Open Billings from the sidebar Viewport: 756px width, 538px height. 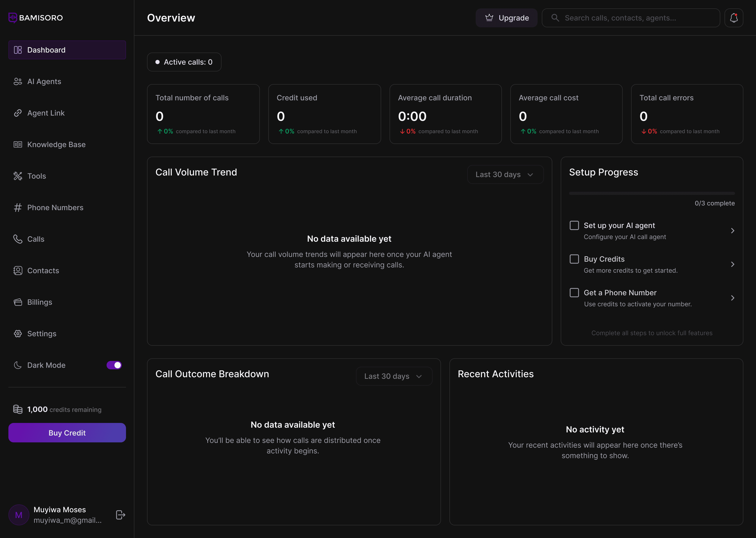coord(39,302)
